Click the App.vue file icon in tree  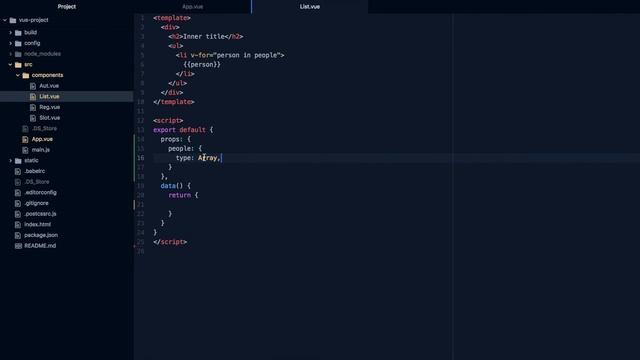click(x=25, y=139)
